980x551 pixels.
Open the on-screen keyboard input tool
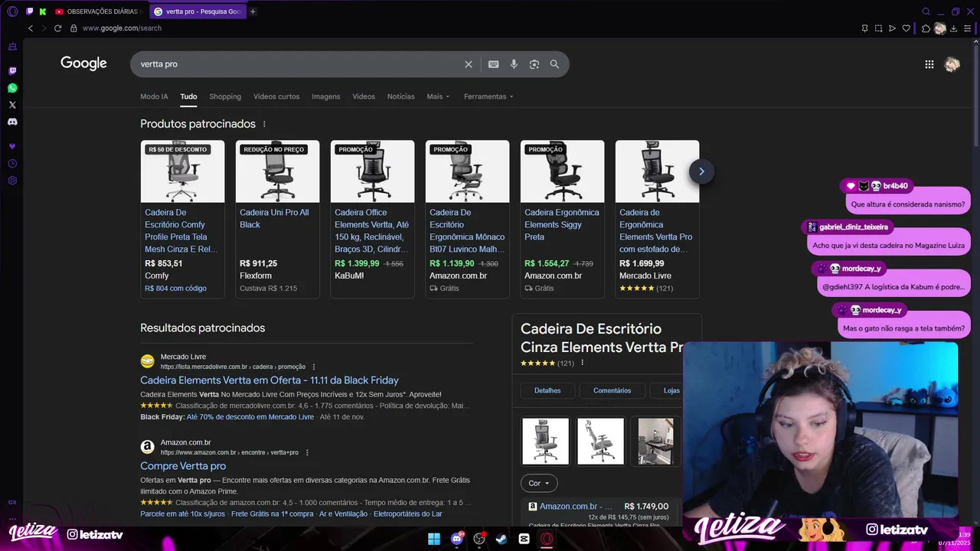(494, 64)
